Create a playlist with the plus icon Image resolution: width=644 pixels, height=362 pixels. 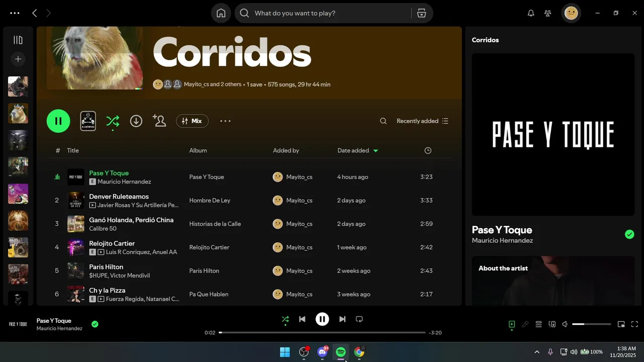click(x=18, y=59)
